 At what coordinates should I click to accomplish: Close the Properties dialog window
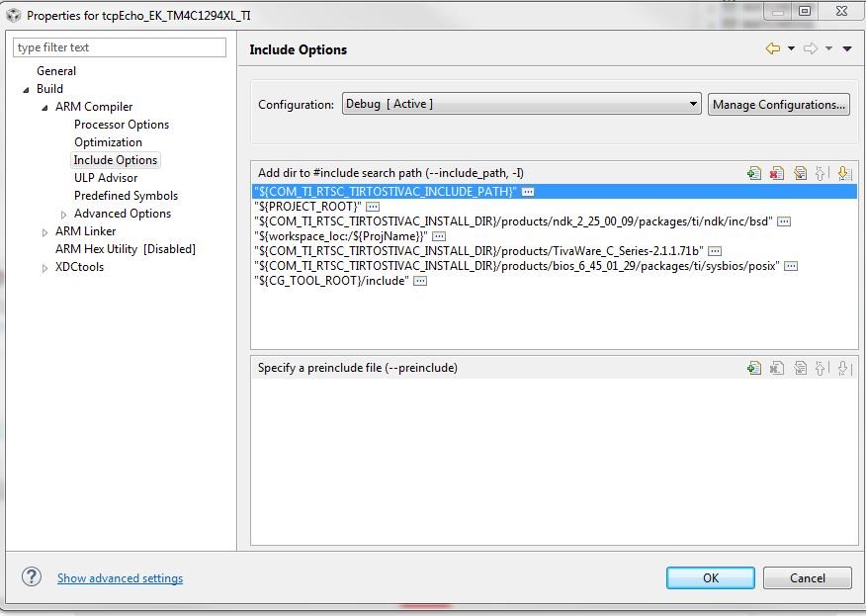[x=841, y=11]
